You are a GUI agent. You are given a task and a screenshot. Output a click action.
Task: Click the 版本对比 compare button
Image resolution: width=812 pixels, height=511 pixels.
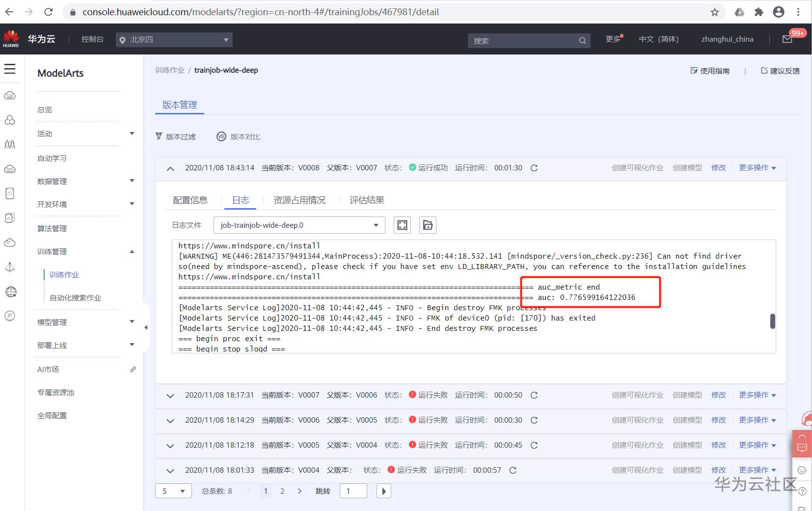click(239, 136)
